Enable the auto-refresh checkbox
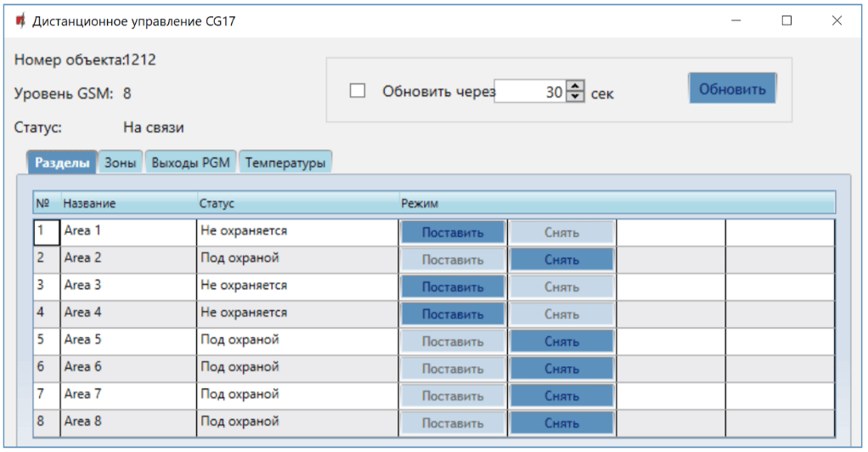This screenshot has height=452, width=868. coord(358,91)
